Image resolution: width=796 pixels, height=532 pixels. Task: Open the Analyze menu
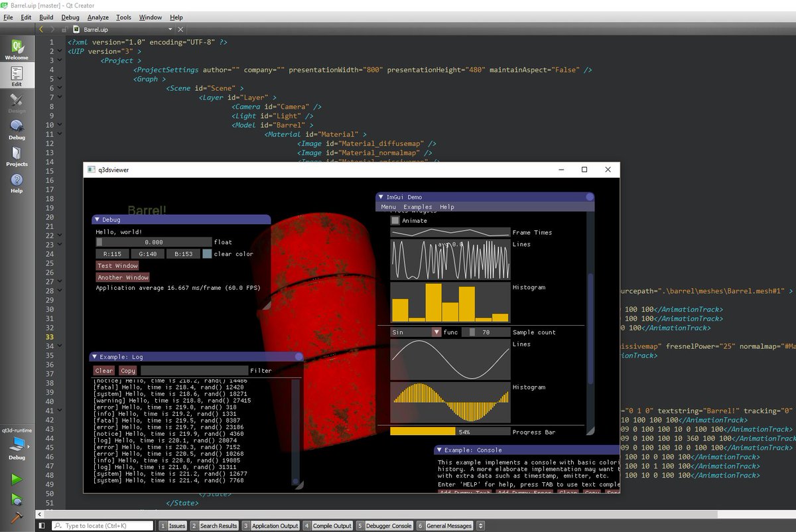98,17
